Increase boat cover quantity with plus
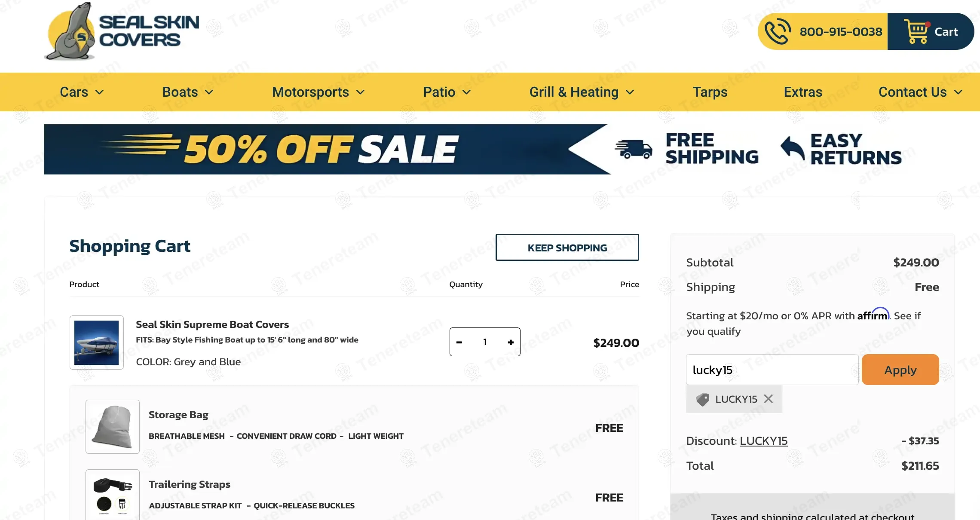The width and height of the screenshot is (980, 520). pos(511,342)
